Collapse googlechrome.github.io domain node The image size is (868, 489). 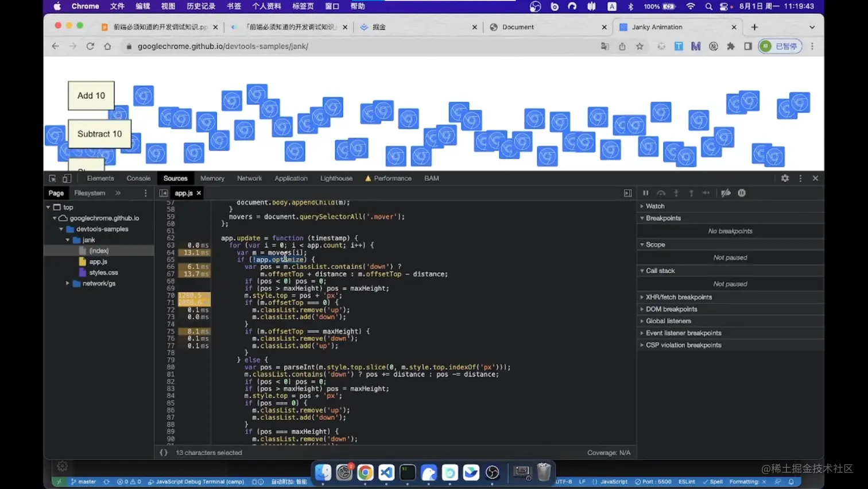pyautogui.click(x=55, y=218)
